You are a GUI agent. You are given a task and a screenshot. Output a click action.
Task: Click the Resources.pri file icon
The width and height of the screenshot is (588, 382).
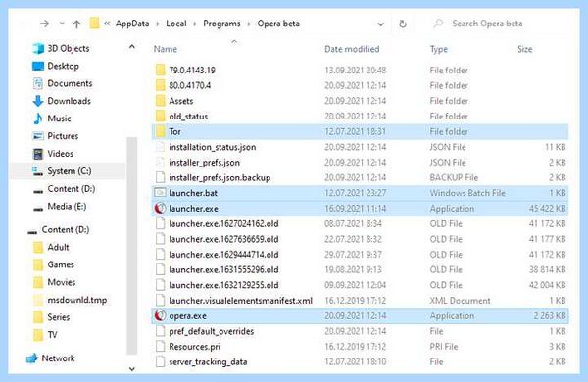pos(160,347)
